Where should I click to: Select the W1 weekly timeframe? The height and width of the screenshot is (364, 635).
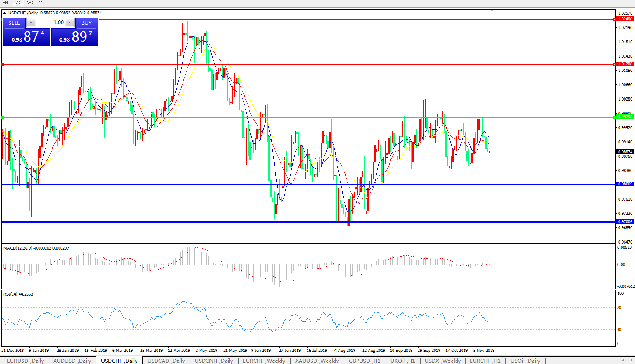[30, 3]
